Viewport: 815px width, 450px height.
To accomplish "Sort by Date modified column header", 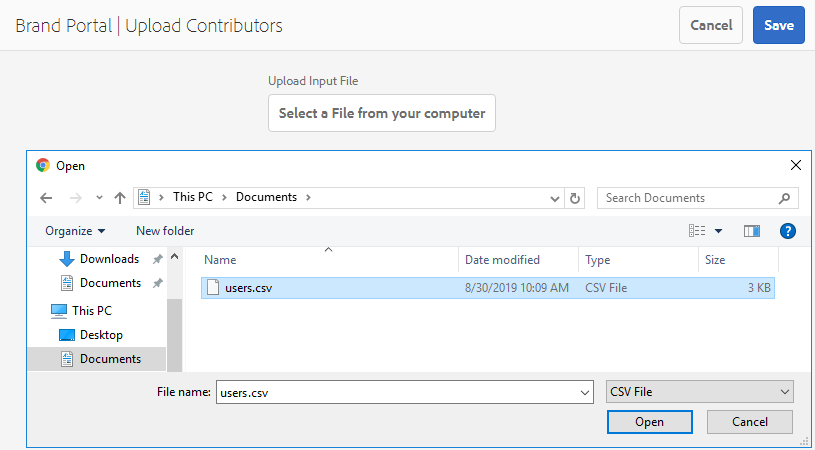I will [x=502, y=260].
